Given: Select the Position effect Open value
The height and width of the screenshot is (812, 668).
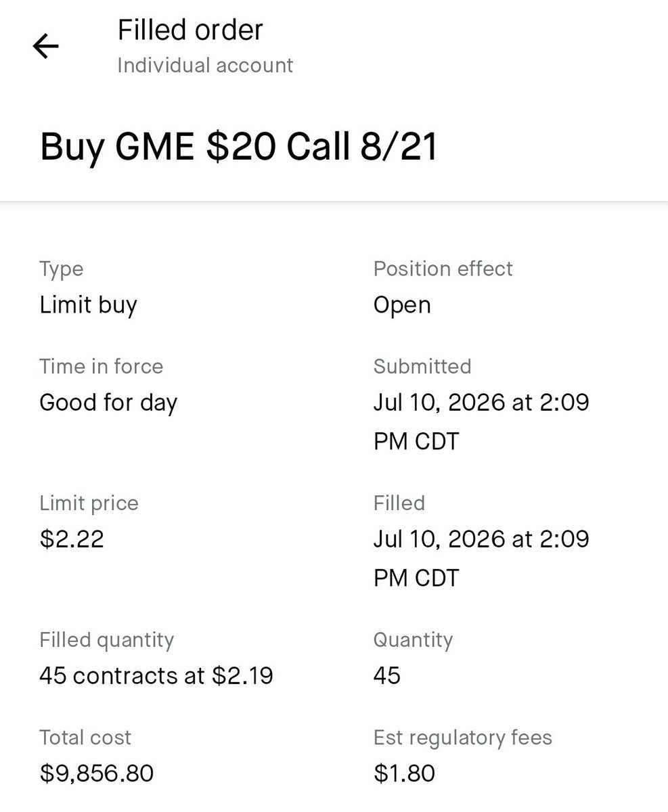Looking at the screenshot, I should (x=402, y=305).
